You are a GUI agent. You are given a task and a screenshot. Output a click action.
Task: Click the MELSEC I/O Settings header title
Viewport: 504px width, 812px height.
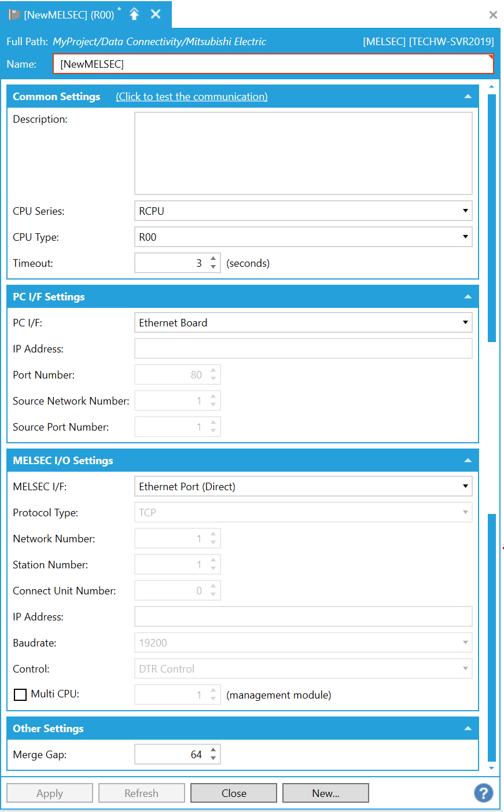(x=63, y=461)
